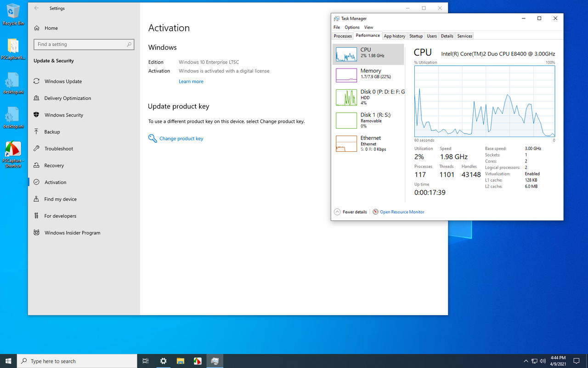Open the Recycle Bin desktop icon
The height and width of the screenshot is (368, 588).
coord(13,14)
